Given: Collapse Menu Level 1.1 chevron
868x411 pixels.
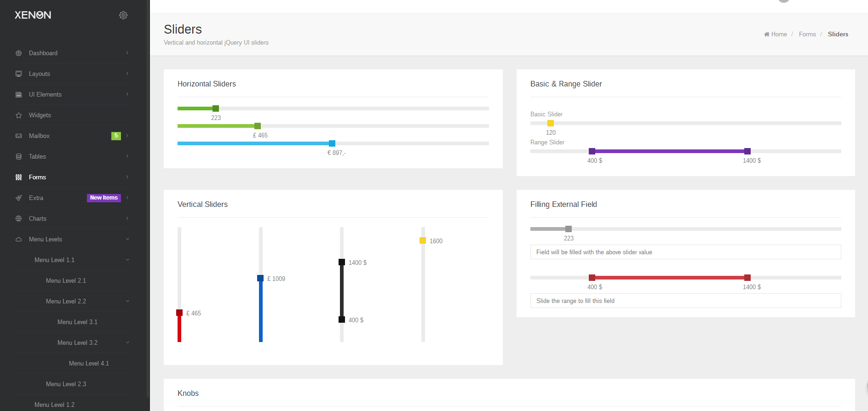Looking at the screenshot, I should click(x=127, y=260).
